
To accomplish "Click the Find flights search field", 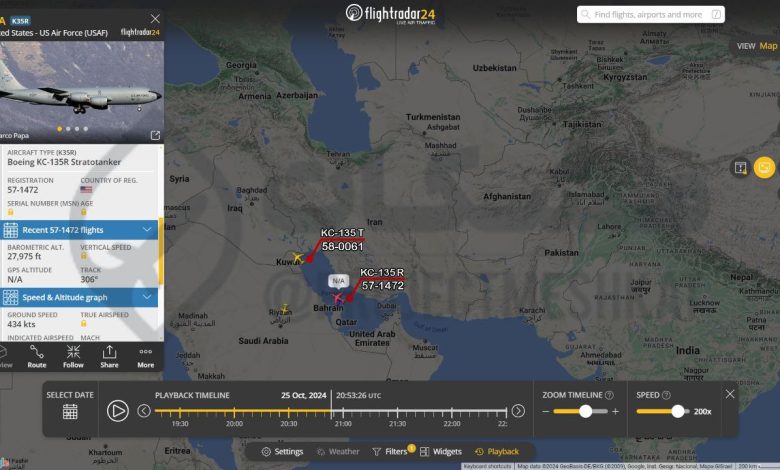I will [651, 14].
